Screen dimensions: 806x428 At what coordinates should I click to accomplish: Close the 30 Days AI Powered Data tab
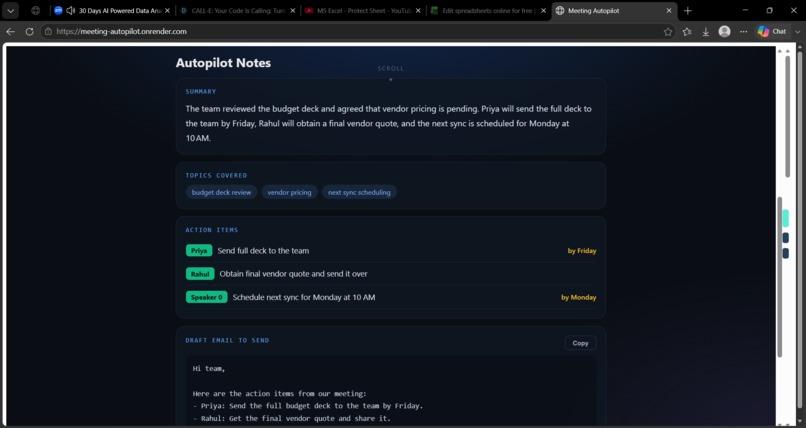click(x=167, y=10)
